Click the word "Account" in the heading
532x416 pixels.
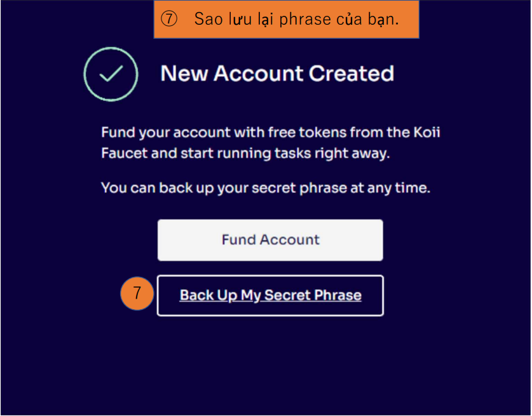pos(259,74)
